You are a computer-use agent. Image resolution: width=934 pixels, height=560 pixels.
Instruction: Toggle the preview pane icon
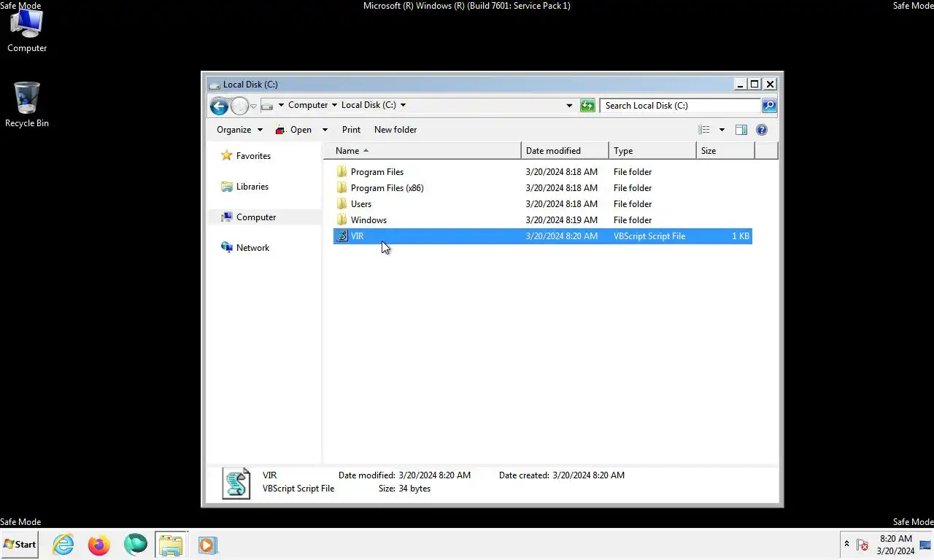pyautogui.click(x=741, y=130)
